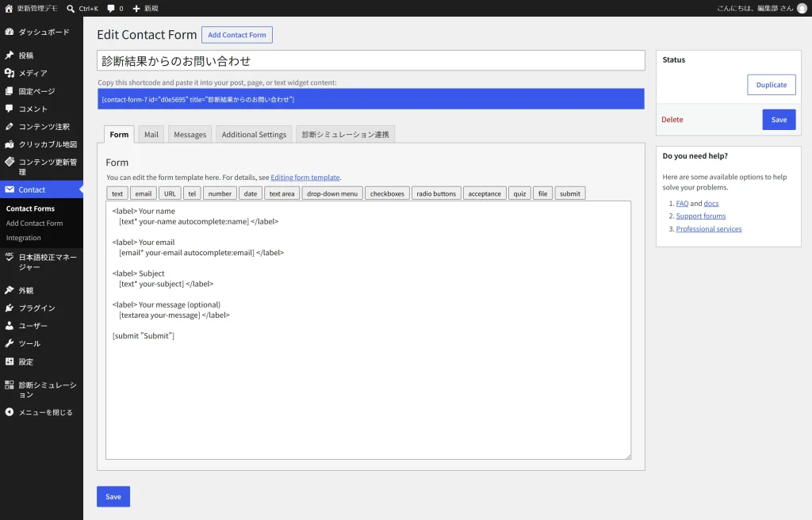Click the 診断シミュレーション grid icon
This screenshot has height=520, width=812.
tap(10, 384)
